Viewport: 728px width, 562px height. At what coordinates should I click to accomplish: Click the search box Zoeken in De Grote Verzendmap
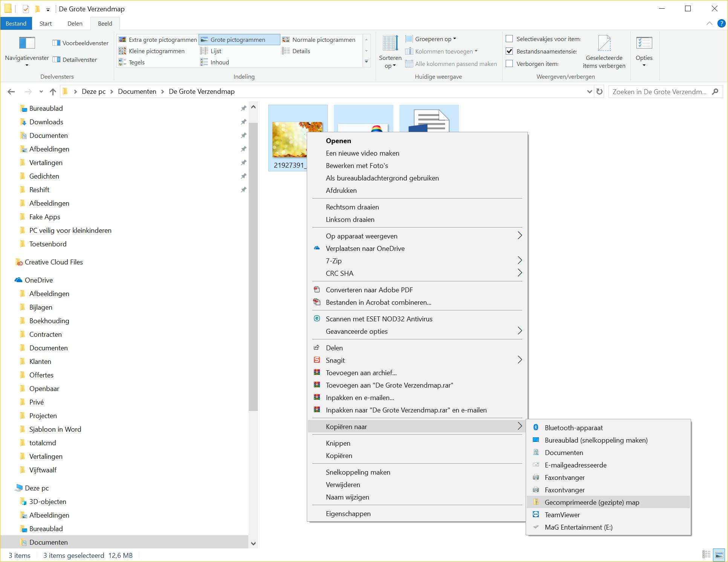click(659, 92)
